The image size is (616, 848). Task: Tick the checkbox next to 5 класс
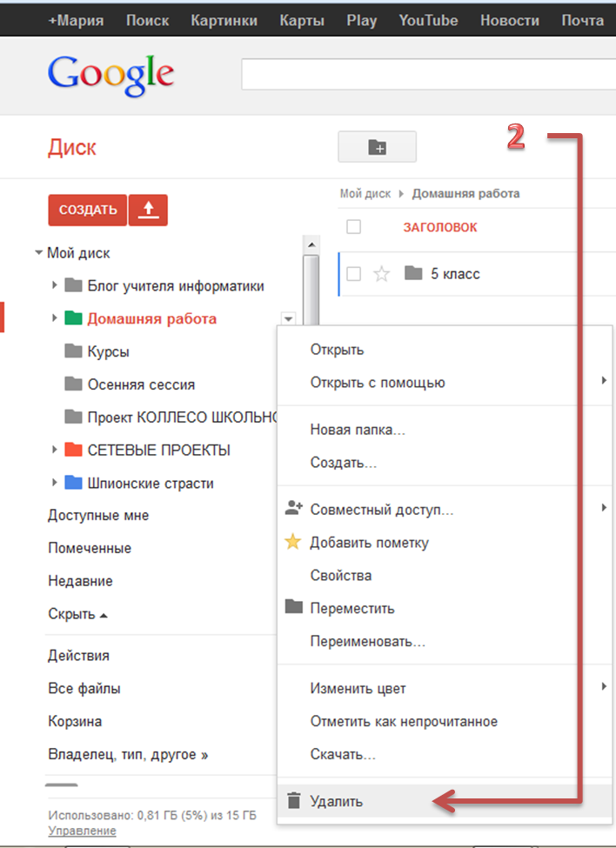point(354,274)
